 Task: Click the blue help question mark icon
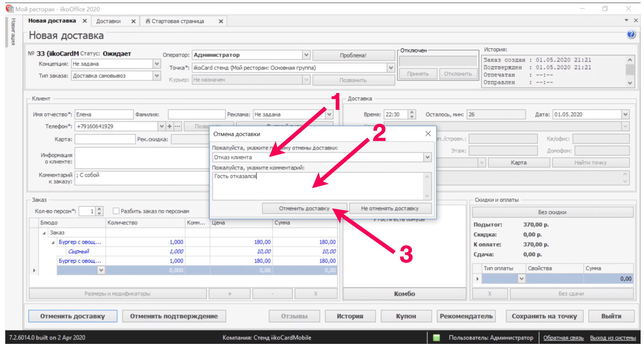pos(631,34)
